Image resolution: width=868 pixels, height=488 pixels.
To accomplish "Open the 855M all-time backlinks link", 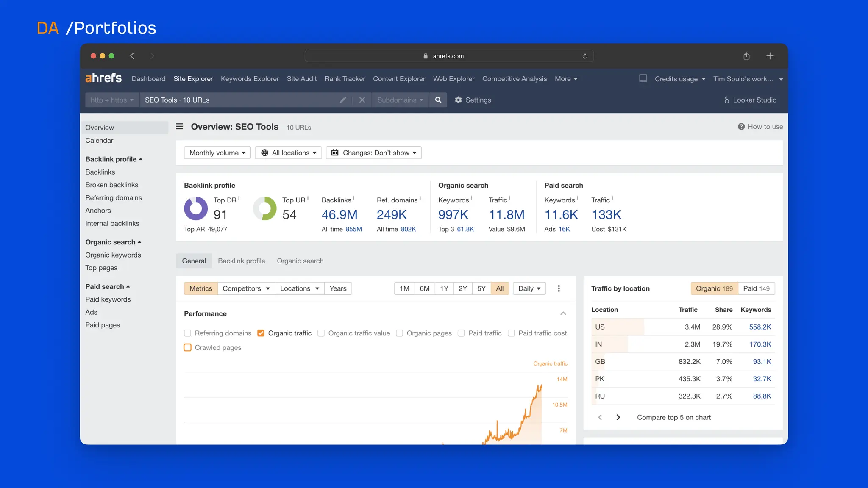I will pyautogui.click(x=354, y=229).
